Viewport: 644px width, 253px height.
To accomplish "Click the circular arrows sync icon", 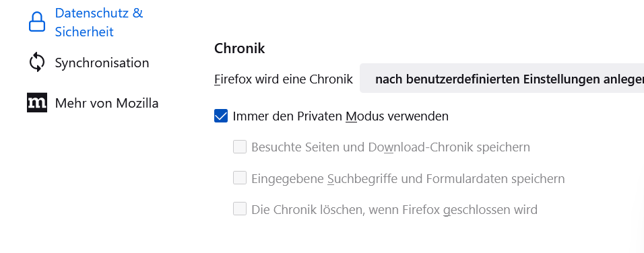I will pyautogui.click(x=37, y=62).
